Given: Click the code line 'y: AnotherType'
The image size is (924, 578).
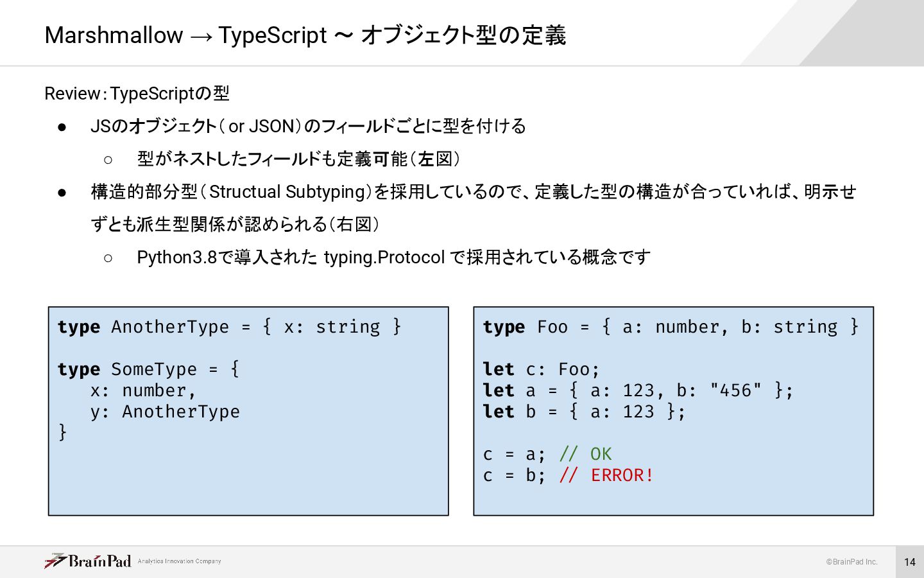Looking at the screenshot, I should (x=165, y=412).
